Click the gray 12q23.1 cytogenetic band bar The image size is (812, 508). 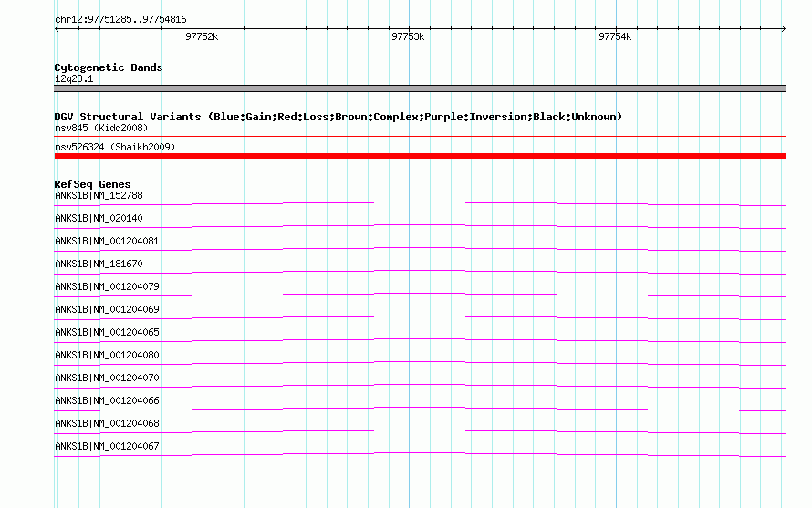(x=420, y=88)
